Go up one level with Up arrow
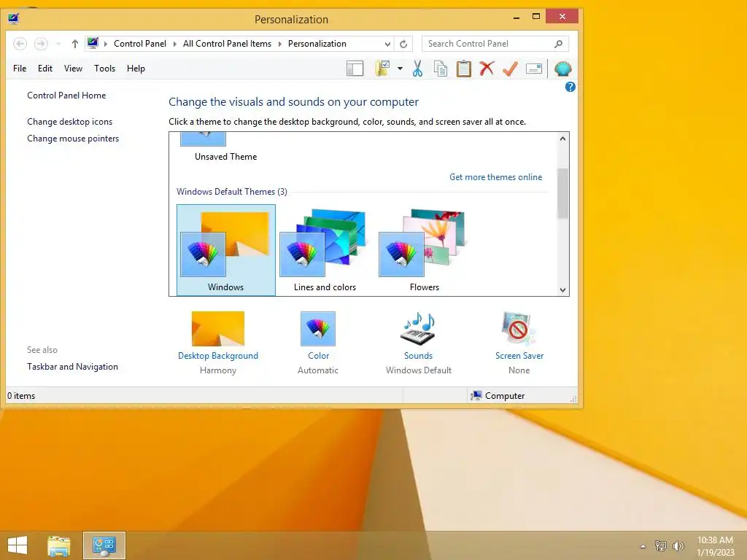 pos(75,44)
